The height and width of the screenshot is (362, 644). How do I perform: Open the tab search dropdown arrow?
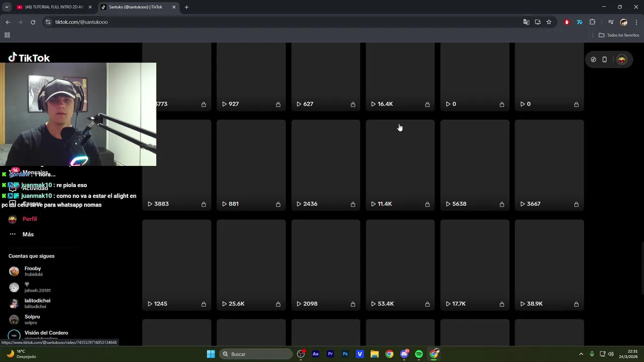point(7,7)
